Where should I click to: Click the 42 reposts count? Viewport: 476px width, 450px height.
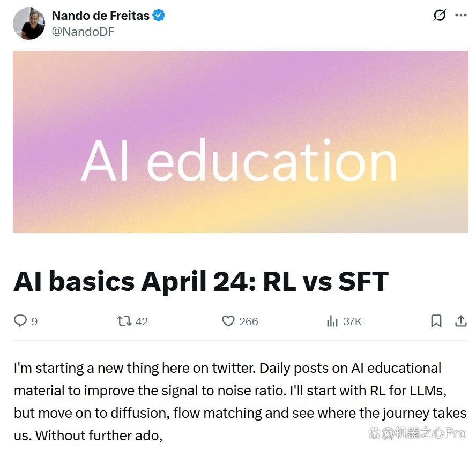click(x=142, y=321)
